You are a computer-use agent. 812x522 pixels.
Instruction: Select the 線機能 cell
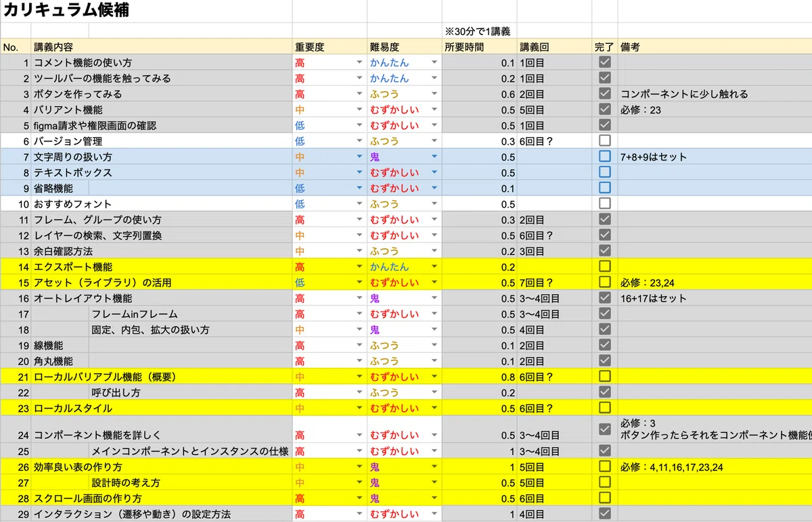(60, 345)
